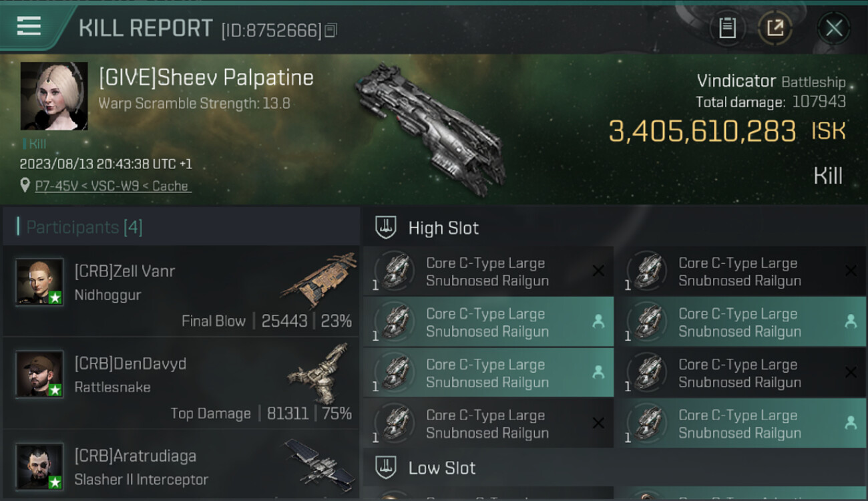Viewport: 868px width, 501px height.
Task: Close the kill report window
Action: click(834, 28)
